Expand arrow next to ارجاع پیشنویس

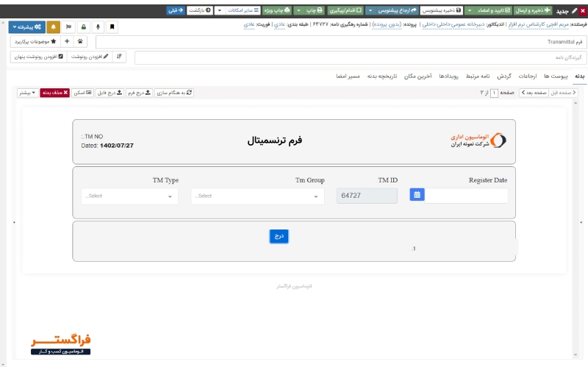click(x=370, y=10)
